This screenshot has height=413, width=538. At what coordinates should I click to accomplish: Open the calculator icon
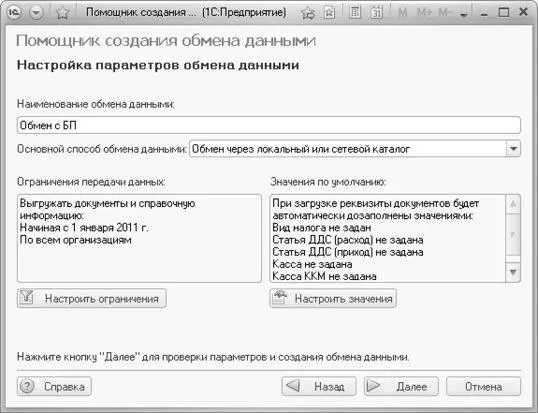coord(355,13)
